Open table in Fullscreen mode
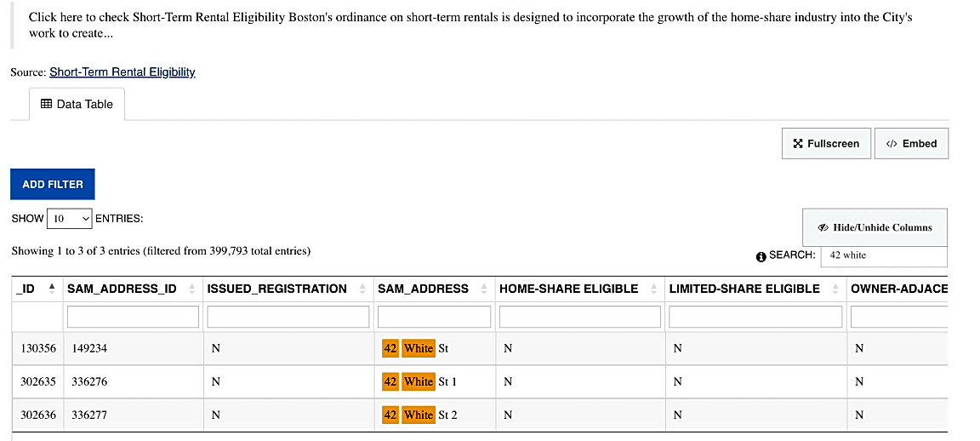The image size is (980, 441). 826,144
